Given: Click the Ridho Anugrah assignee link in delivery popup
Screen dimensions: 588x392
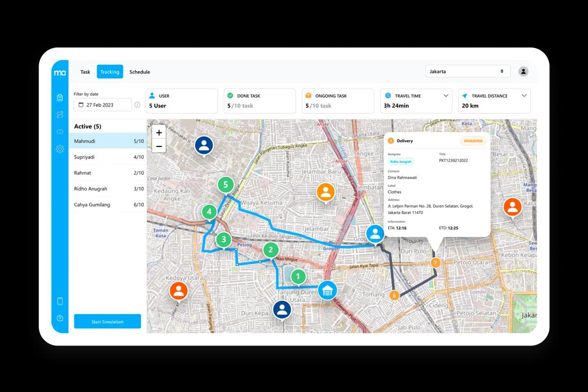Looking at the screenshot, I should 402,161.
